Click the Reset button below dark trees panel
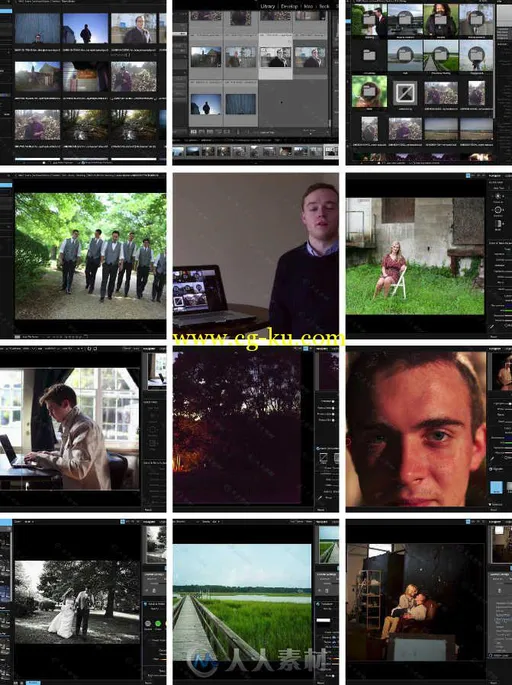 321,509
